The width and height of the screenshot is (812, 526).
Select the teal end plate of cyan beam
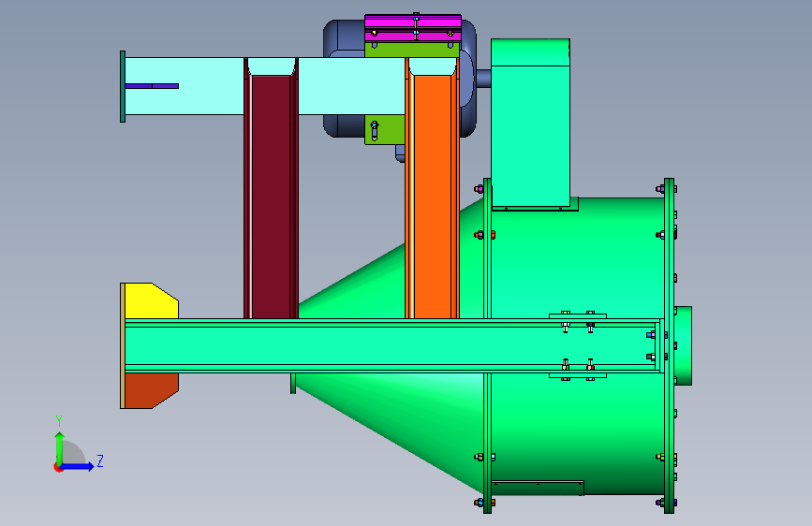pyautogui.click(x=123, y=86)
